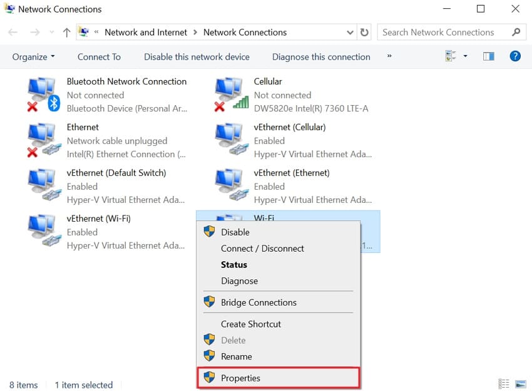The image size is (532, 392).
Task: Click Diagnose this connection
Action: coord(321,57)
